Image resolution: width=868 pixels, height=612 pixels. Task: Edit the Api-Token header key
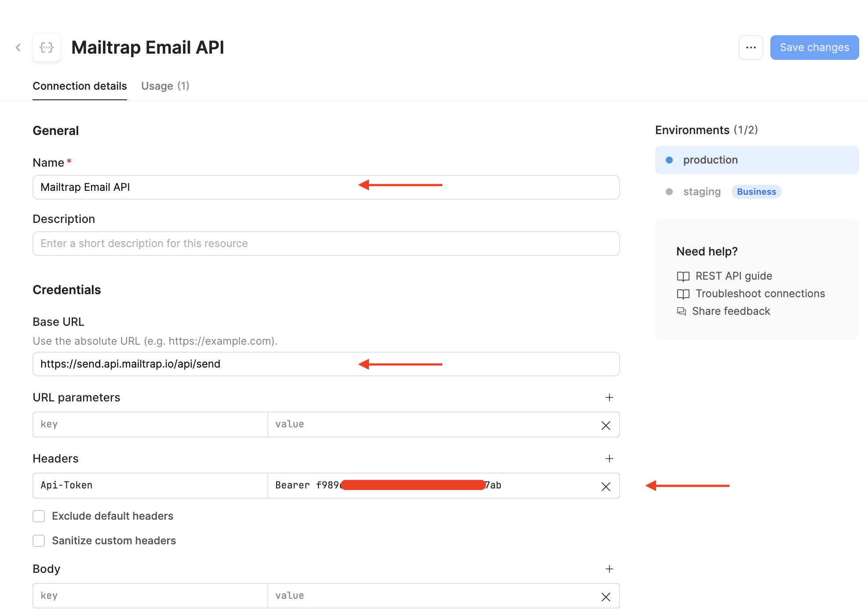(150, 485)
